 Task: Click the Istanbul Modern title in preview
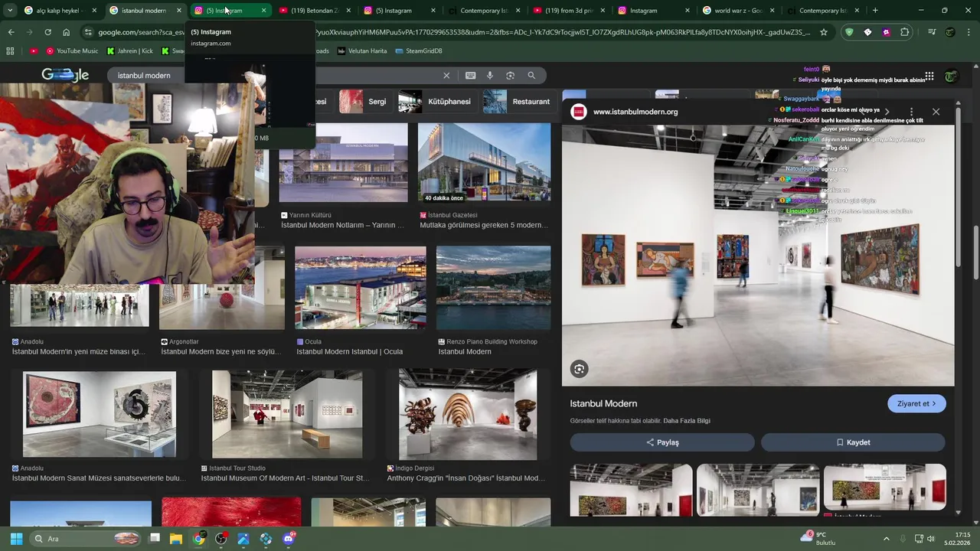pyautogui.click(x=603, y=403)
